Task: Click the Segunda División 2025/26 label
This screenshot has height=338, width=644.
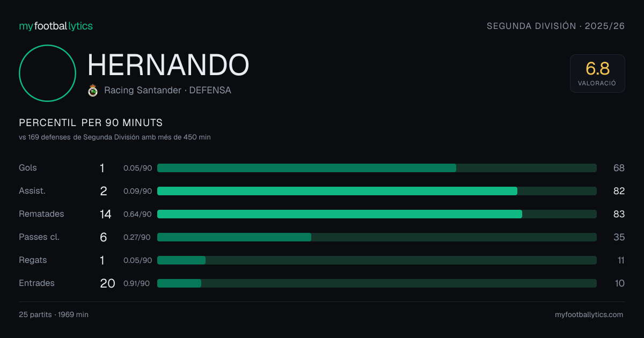Action: point(556,26)
